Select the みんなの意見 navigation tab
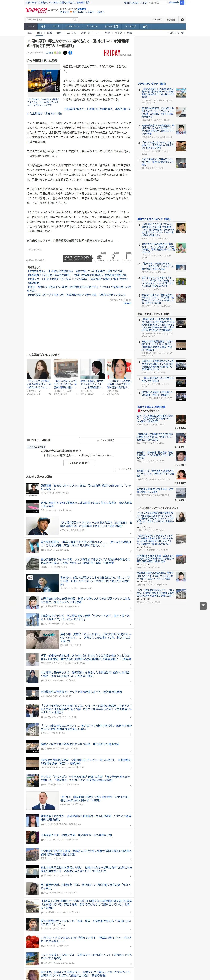 tap(111, 27)
